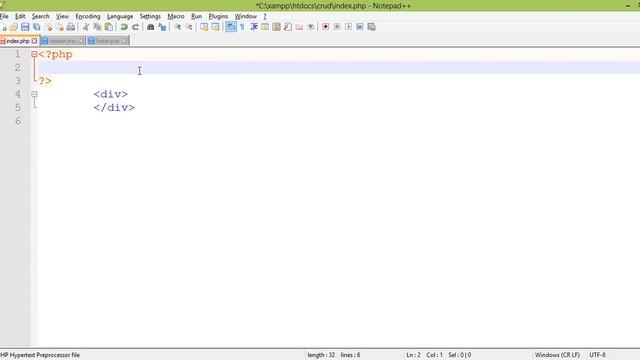Click the Stop Recording macro icon
This screenshot has width=640, height=360.
(337, 27)
